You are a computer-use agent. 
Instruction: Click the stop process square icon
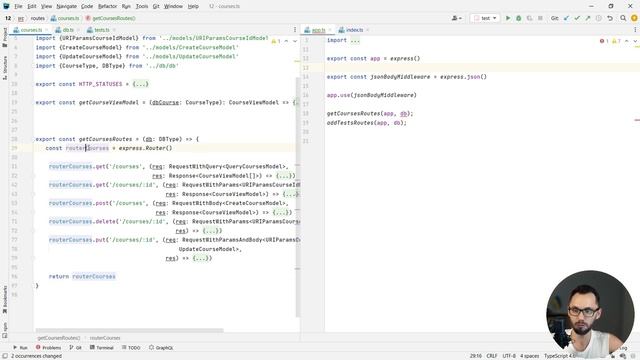(x=540, y=18)
